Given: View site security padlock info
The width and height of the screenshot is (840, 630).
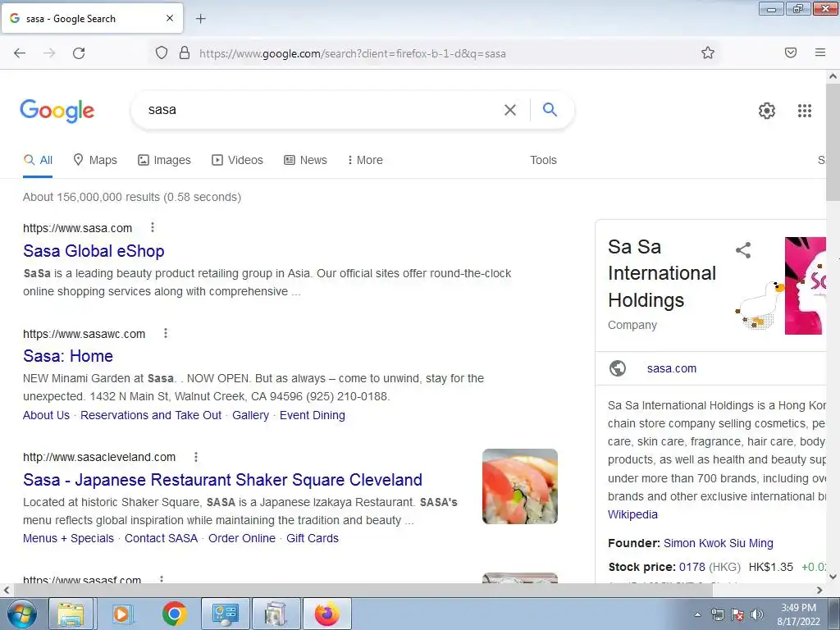Looking at the screenshot, I should (x=185, y=52).
